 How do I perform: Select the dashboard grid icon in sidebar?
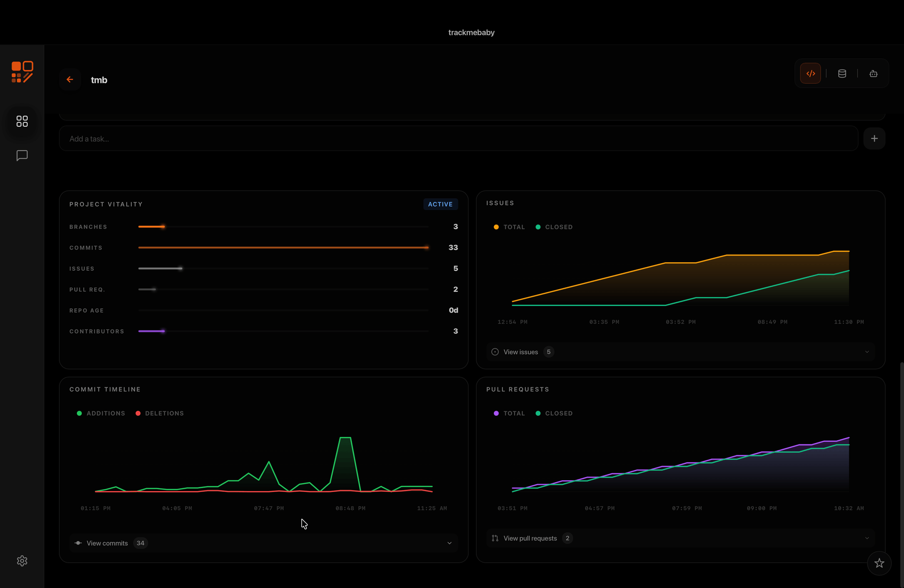coord(22,121)
